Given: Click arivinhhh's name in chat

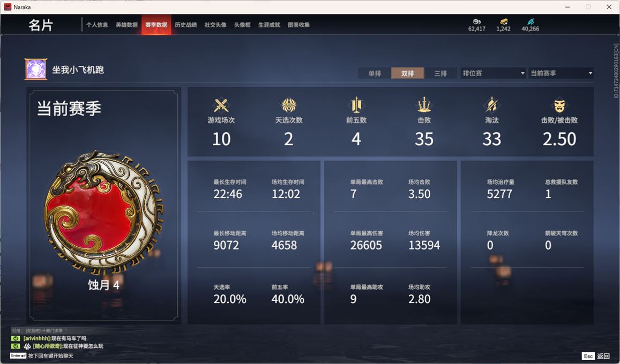Looking at the screenshot, I should 37,338.
